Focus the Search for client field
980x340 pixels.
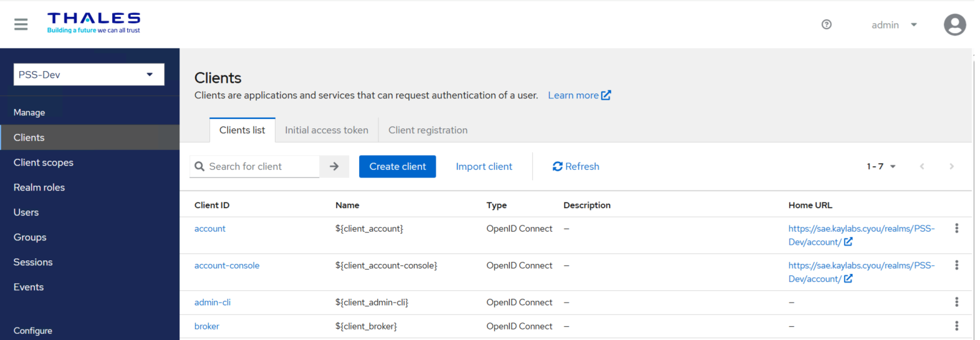pos(262,166)
